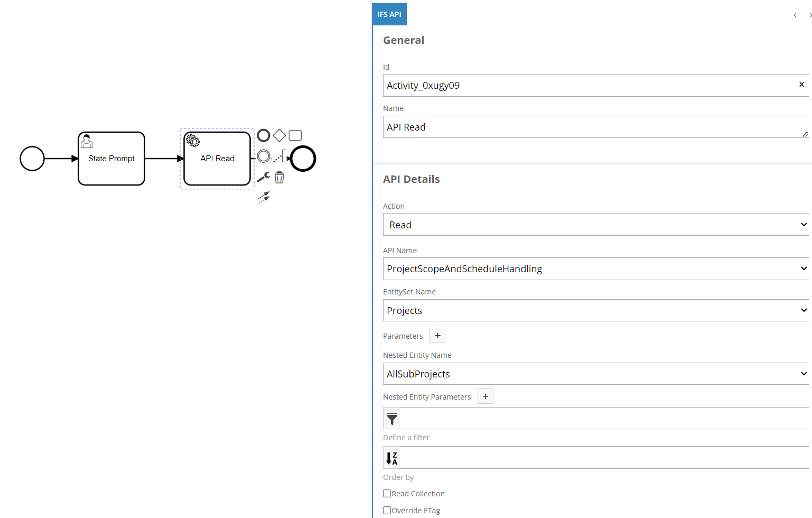Add a parameter with the plus button
812x518 pixels.
437,335
